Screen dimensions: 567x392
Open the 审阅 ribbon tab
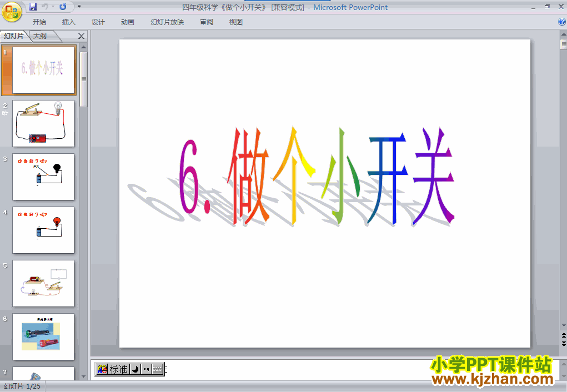point(207,22)
